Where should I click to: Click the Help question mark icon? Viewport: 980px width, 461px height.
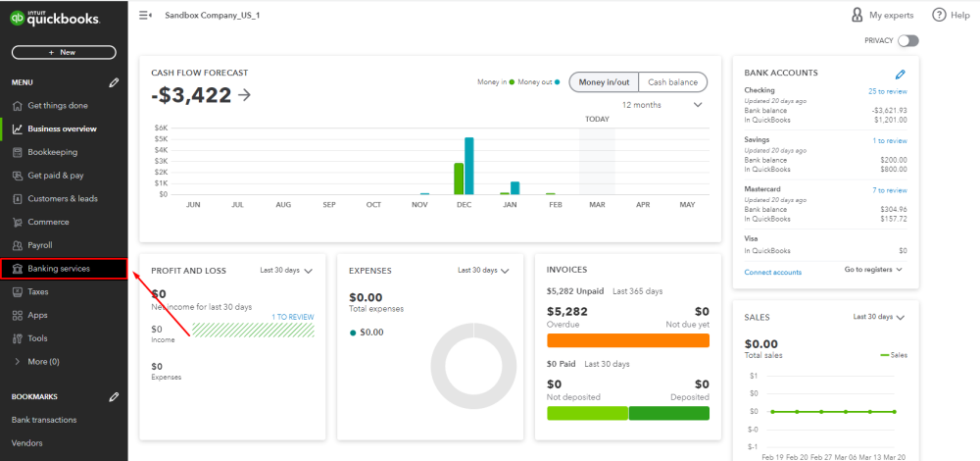pos(939,15)
